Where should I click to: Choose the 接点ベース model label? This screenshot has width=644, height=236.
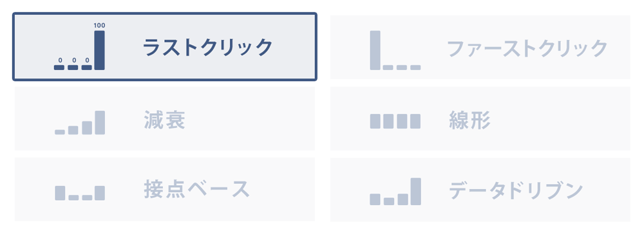[x=196, y=189]
